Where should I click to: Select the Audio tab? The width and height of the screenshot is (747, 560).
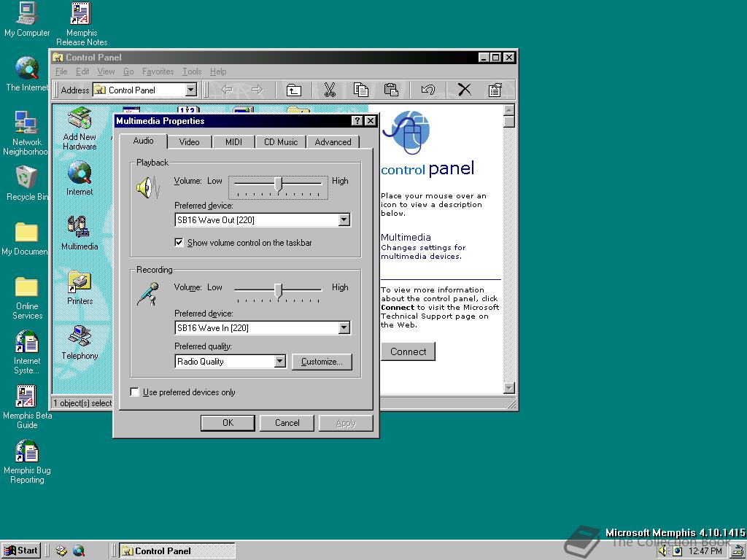[x=144, y=141]
